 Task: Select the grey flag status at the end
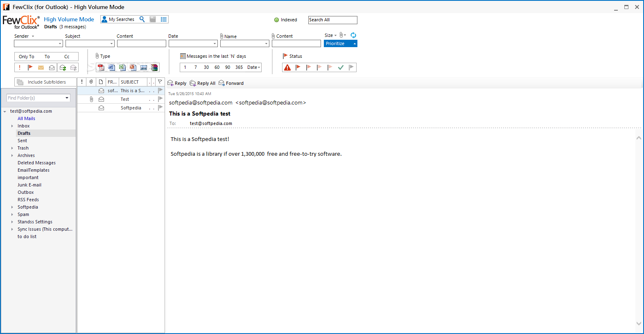coord(351,68)
